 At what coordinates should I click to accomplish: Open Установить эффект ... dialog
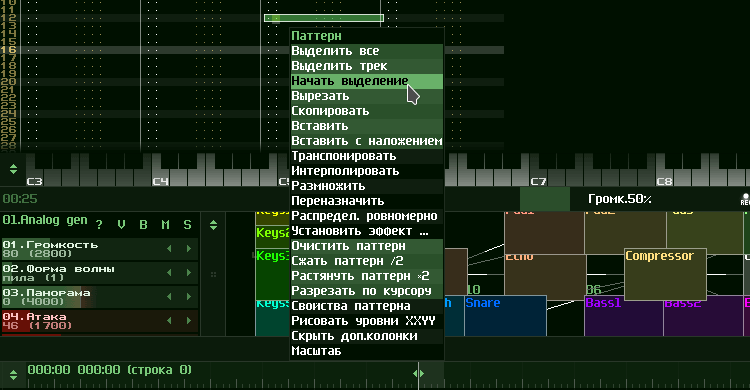[x=367, y=231]
